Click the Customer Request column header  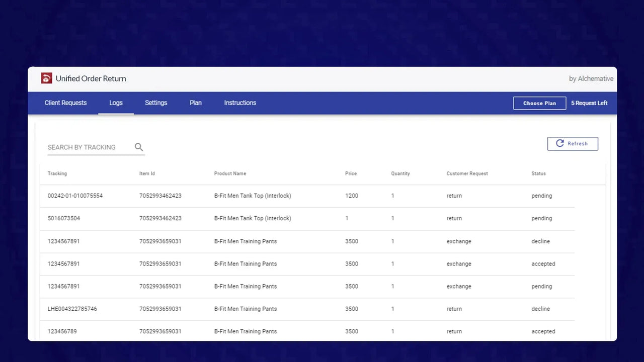(x=467, y=173)
